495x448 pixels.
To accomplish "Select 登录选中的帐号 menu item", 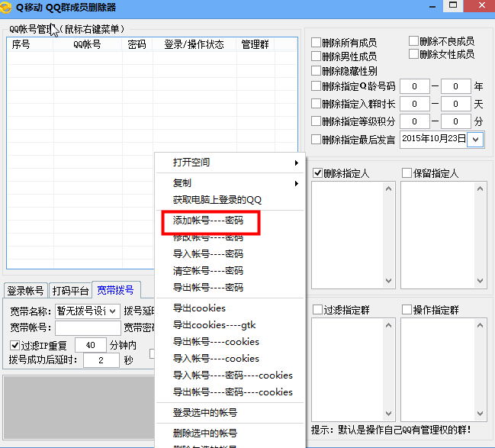I will point(230,412).
